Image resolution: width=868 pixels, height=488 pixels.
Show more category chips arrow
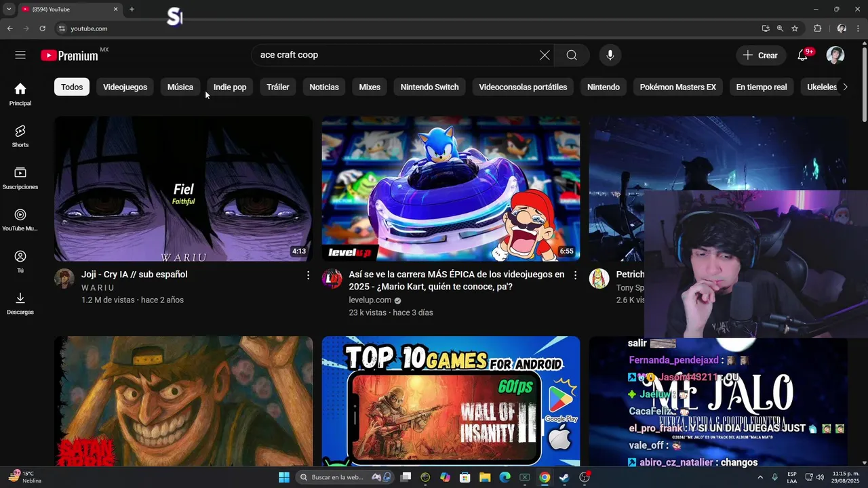[845, 87]
